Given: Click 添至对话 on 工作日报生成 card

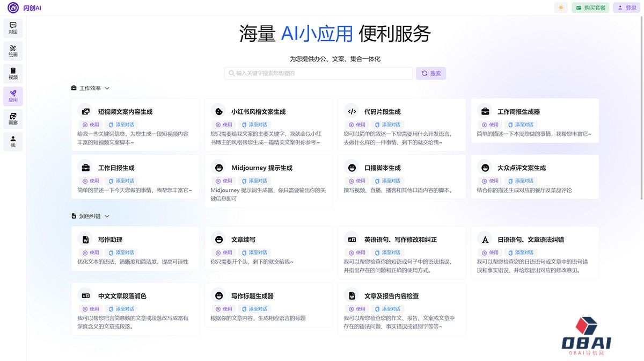Looking at the screenshot, I should (121, 180).
